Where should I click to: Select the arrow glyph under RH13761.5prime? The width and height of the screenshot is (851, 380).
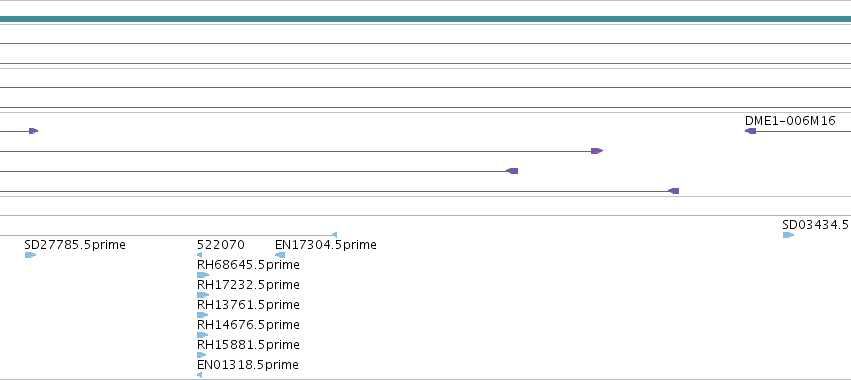coord(203,315)
